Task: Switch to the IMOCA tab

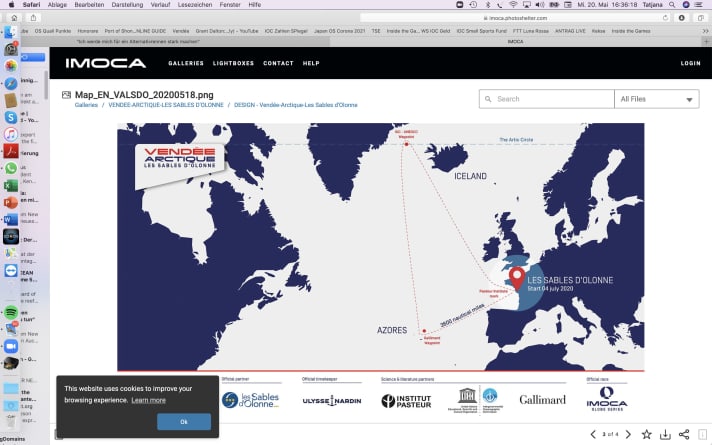Action: (x=515, y=41)
